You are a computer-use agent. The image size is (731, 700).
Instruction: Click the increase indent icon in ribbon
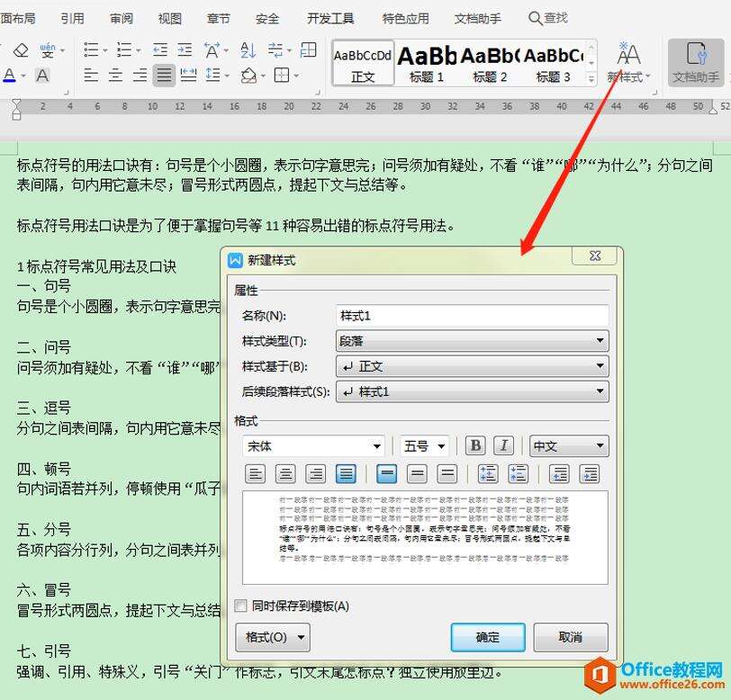click(185, 49)
